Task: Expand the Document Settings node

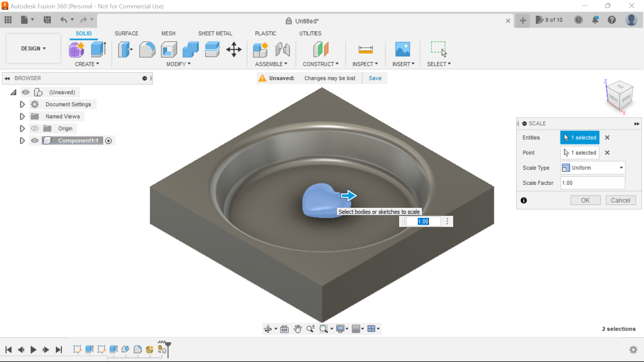Action: (22, 104)
